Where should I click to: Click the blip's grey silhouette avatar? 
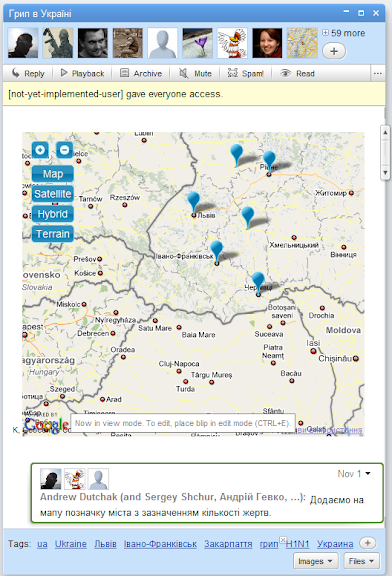point(98,479)
